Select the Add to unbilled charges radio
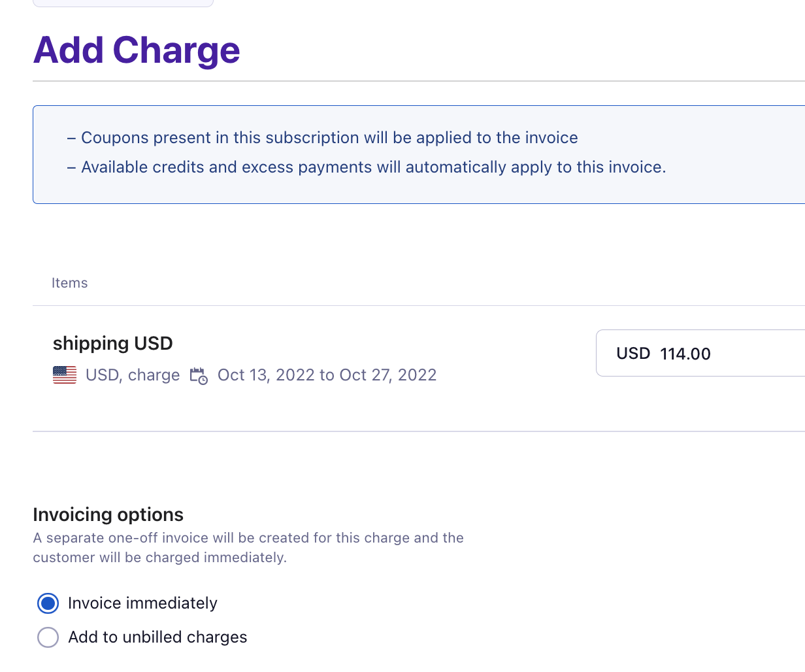Screen dimensions: 805x672 [x=48, y=637]
